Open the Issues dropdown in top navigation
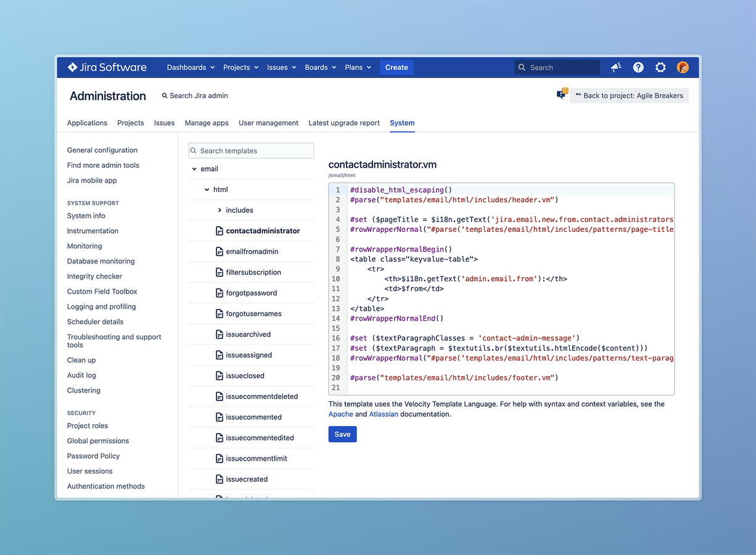This screenshot has width=756, height=555. (x=282, y=67)
